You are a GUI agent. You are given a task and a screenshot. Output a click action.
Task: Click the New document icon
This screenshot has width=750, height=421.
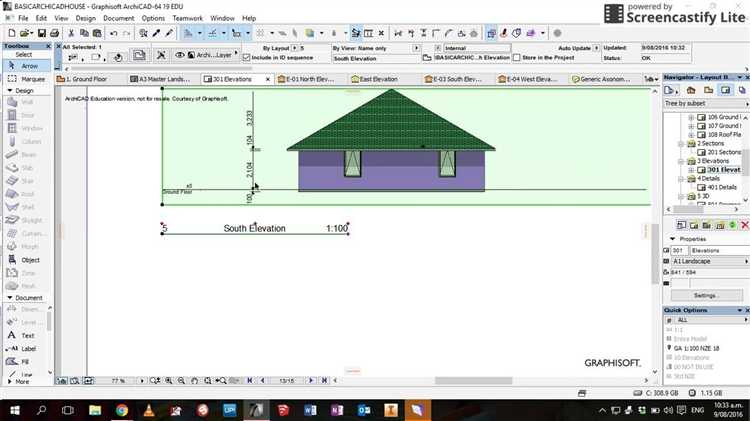click(12, 33)
